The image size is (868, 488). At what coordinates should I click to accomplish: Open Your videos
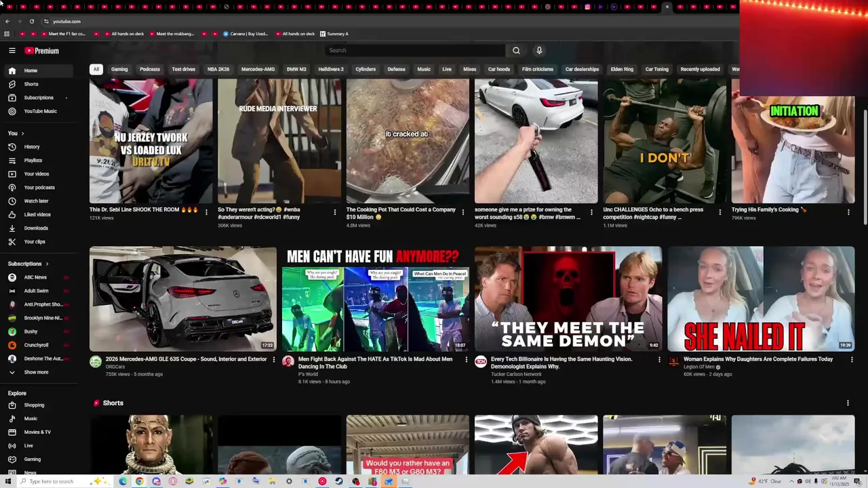(37, 174)
